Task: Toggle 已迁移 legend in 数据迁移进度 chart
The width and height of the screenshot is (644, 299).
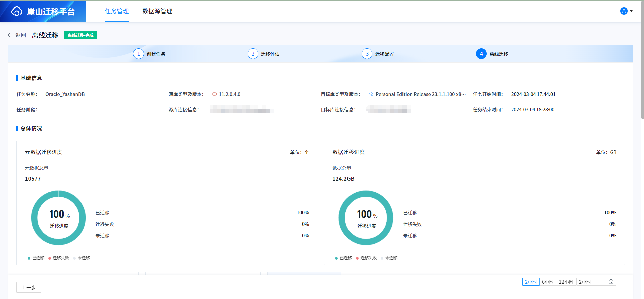Action: click(343, 258)
